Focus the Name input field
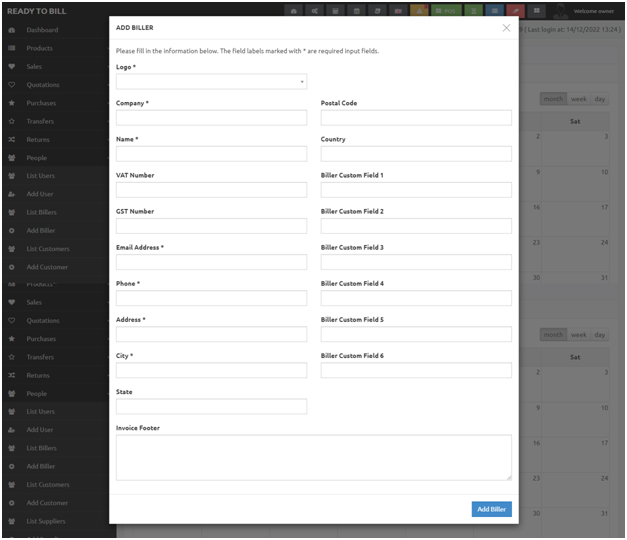This screenshot has height=540, width=627. click(x=211, y=154)
